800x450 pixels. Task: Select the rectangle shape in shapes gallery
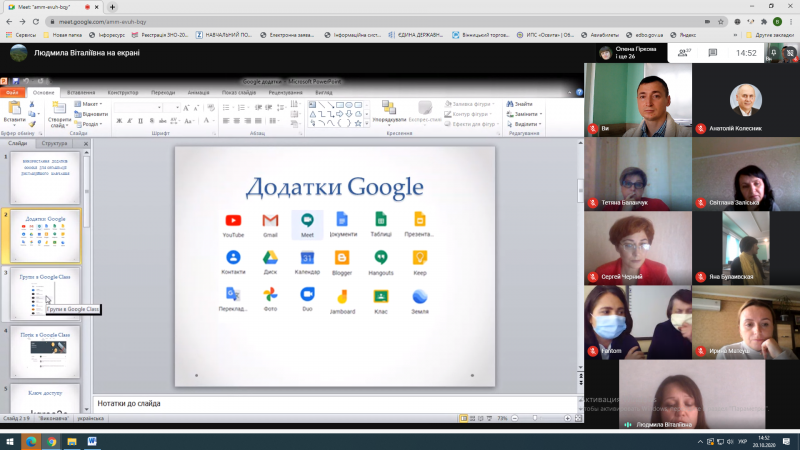(x=340, y=105)
